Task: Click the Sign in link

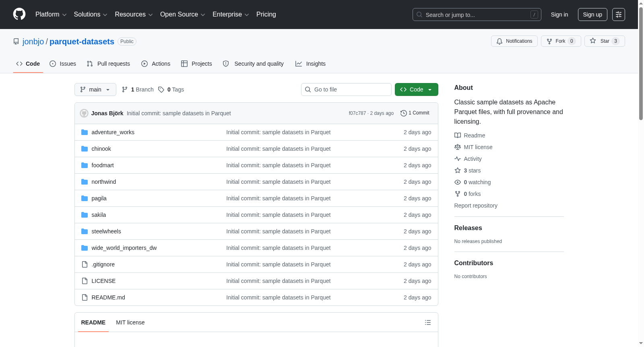Action: pos(559,15)
